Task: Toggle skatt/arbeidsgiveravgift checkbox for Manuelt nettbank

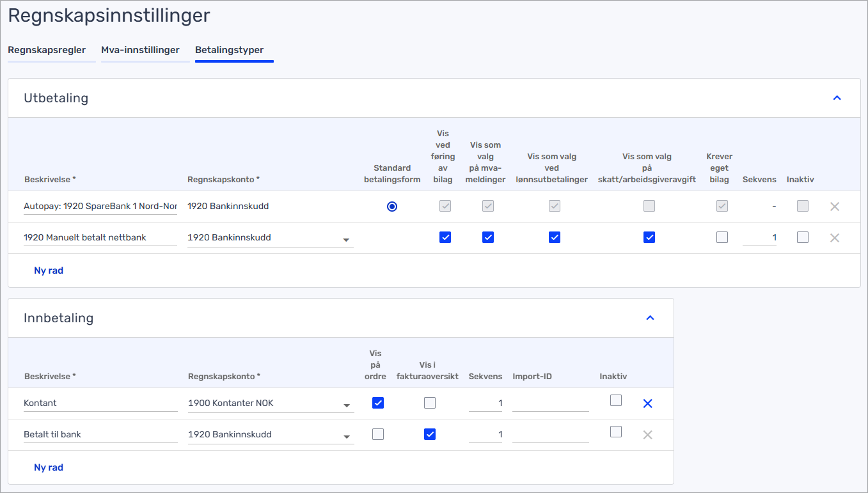Action: point(649,237)
